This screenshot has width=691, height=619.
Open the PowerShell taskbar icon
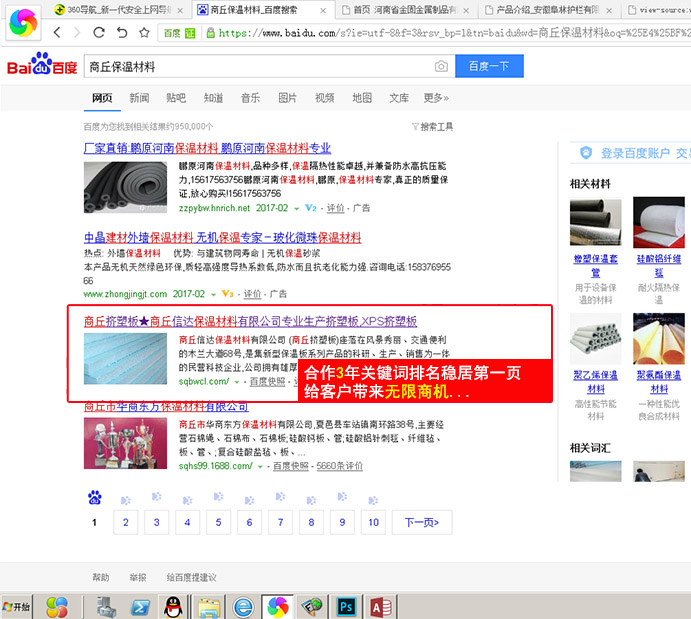point(140,608)
